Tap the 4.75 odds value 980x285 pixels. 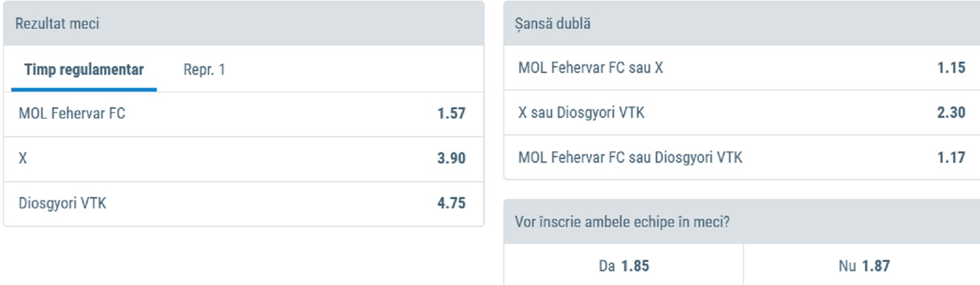(x=451, y=203)
